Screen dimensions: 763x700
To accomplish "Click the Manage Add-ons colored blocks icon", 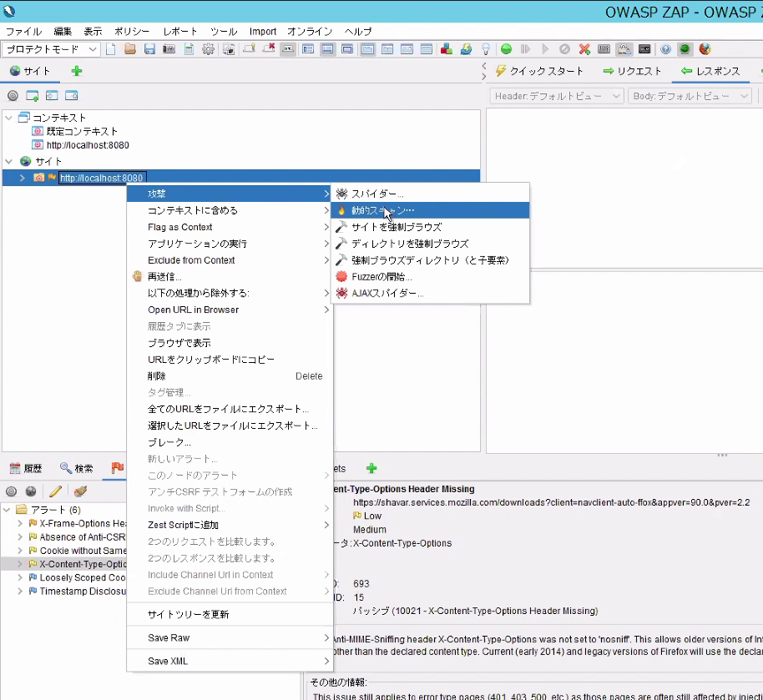I will click(447, 49).
